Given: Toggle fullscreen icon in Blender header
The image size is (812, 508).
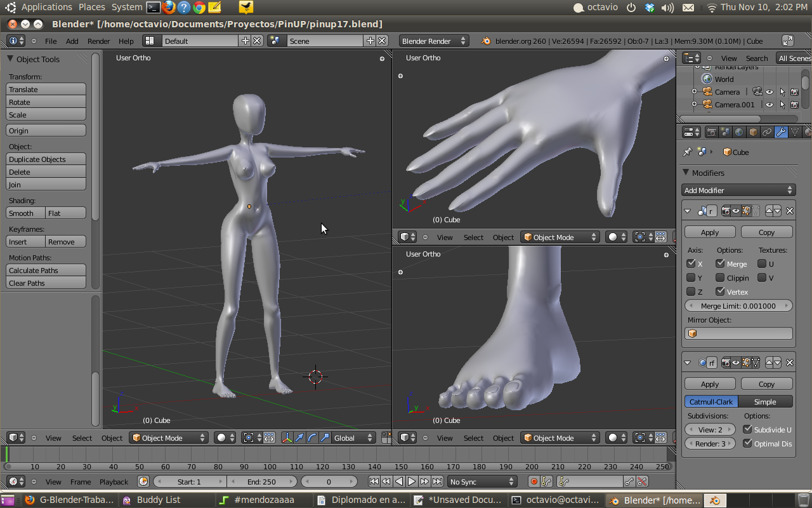Looking at the screenshot, I should coord(787,41).
